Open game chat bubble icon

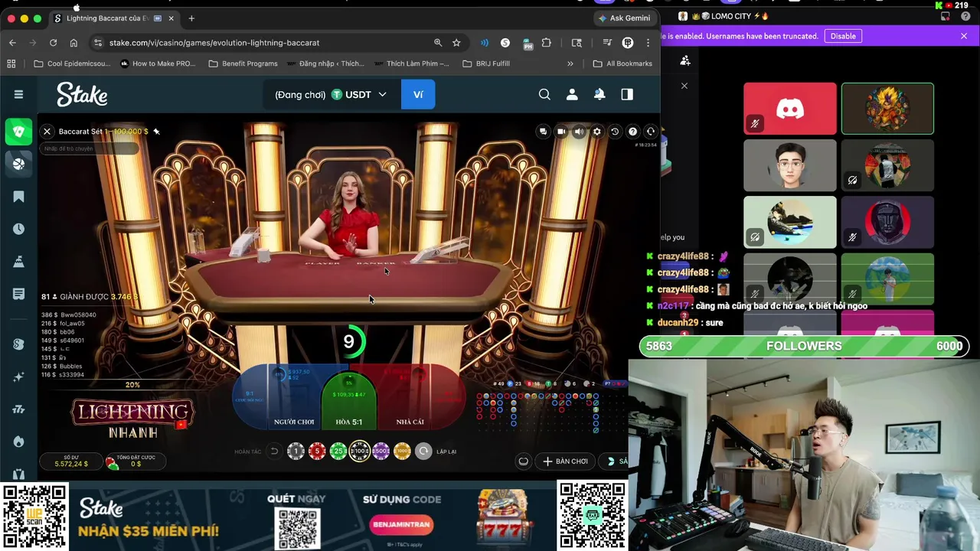543,132
